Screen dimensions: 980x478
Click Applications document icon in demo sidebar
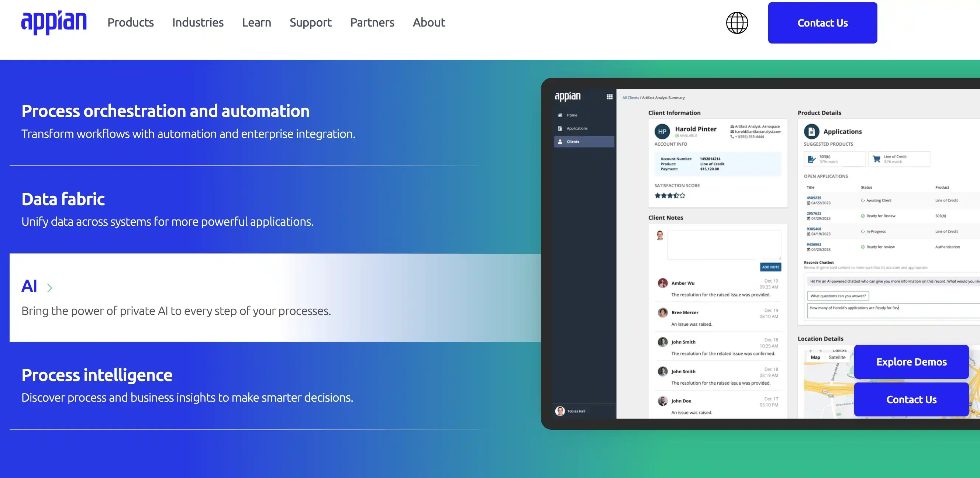560,128
